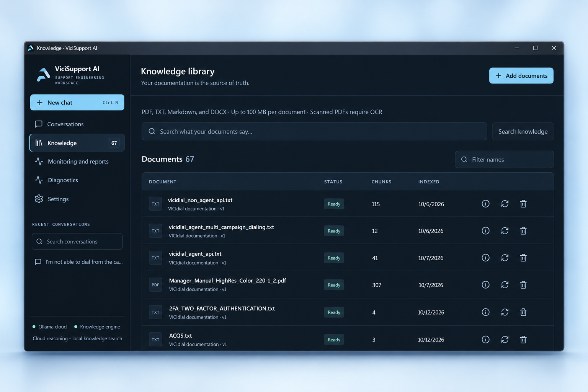Screen dimensions: 588x392
Task: Click the STATUS column header
Action: pyautogui.click(x=333, y=182)
